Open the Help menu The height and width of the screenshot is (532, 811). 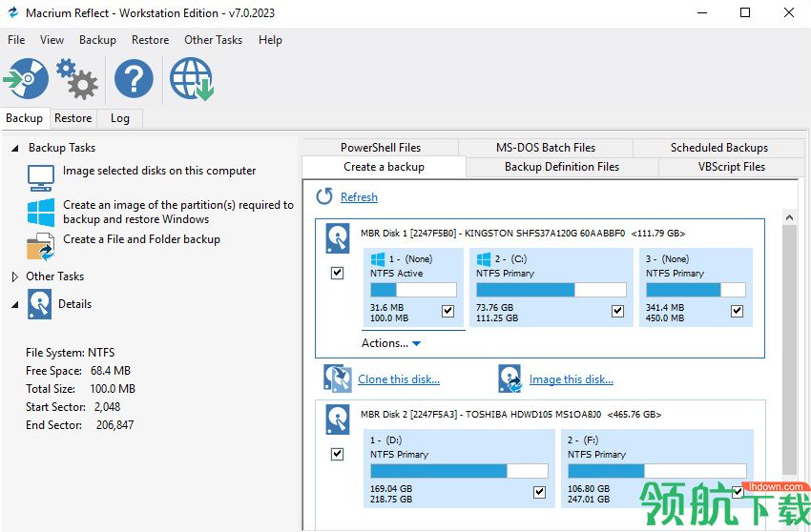[x=270, y=40]
